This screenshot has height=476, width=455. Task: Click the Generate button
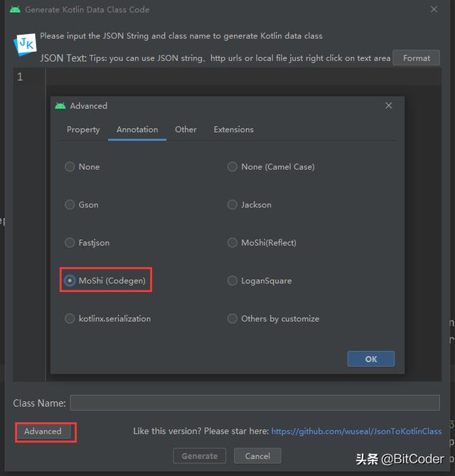[200, 456]
